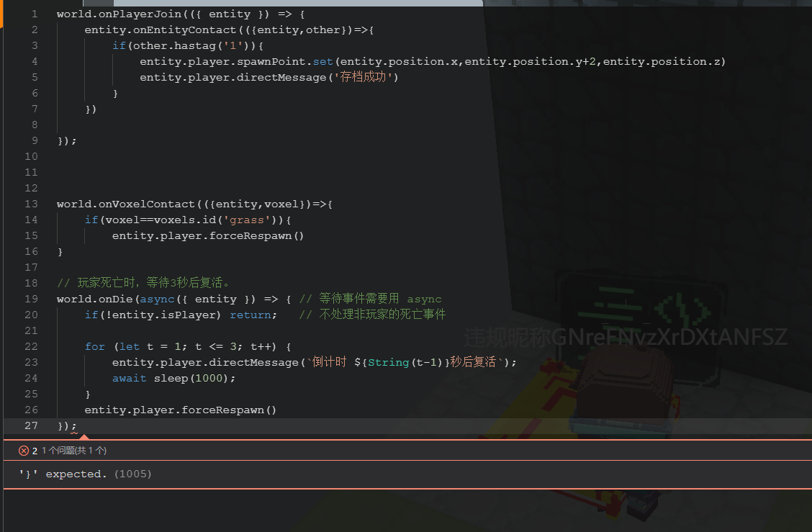This screenshot has height=532, width=812.
Task: Click "await sleep(1000);" on line 24
Action: click(173, 378)
